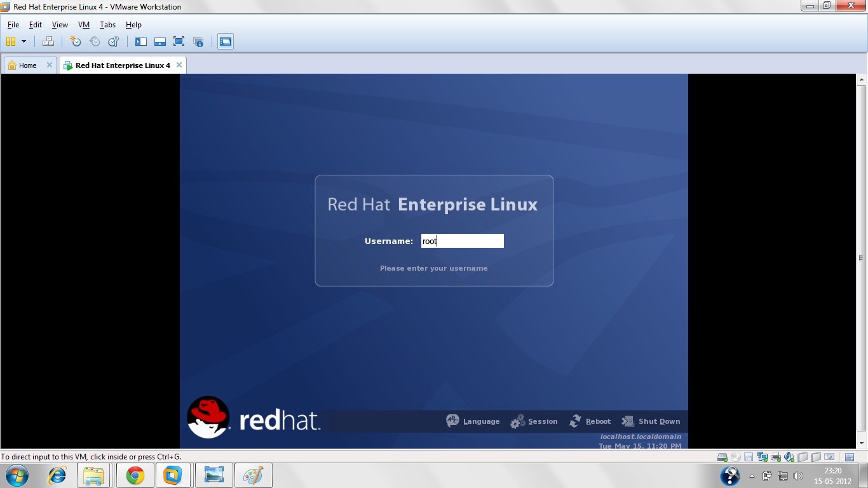
Task: Send Ctrl+Alt+Del to the guest
Action: click(48, 41)
